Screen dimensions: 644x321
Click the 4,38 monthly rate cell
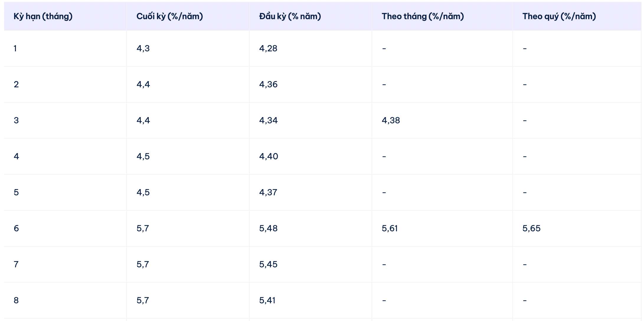391,120
